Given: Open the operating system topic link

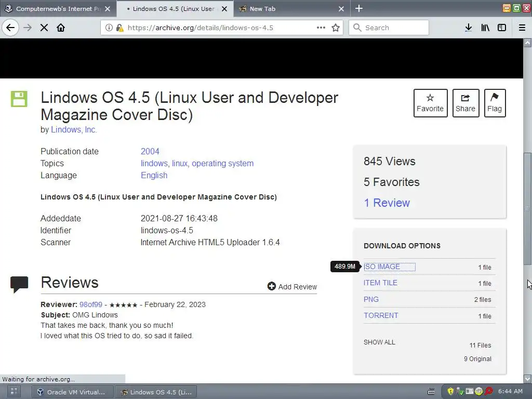Looking at the screenshot, I should 222,163.
